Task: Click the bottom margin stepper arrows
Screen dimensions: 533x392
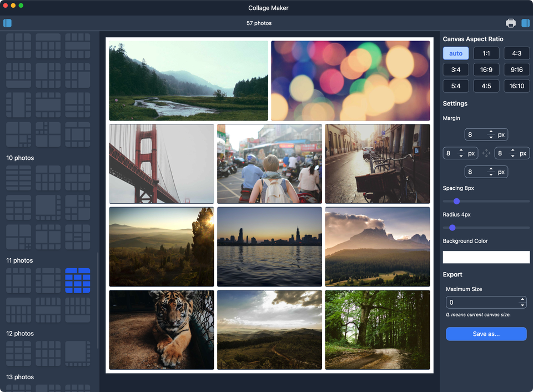Action: pyautogui.click(x=490, y=172)
